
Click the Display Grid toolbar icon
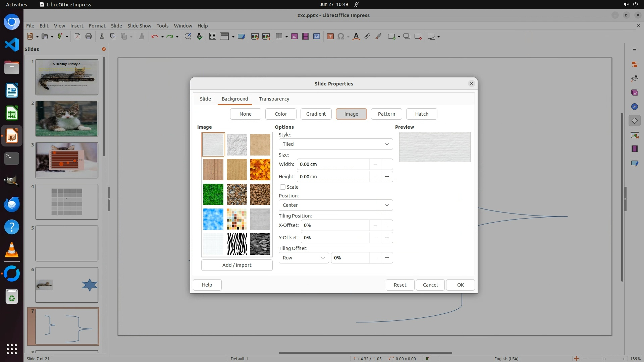pyautogui.click(x=212, y=37)
